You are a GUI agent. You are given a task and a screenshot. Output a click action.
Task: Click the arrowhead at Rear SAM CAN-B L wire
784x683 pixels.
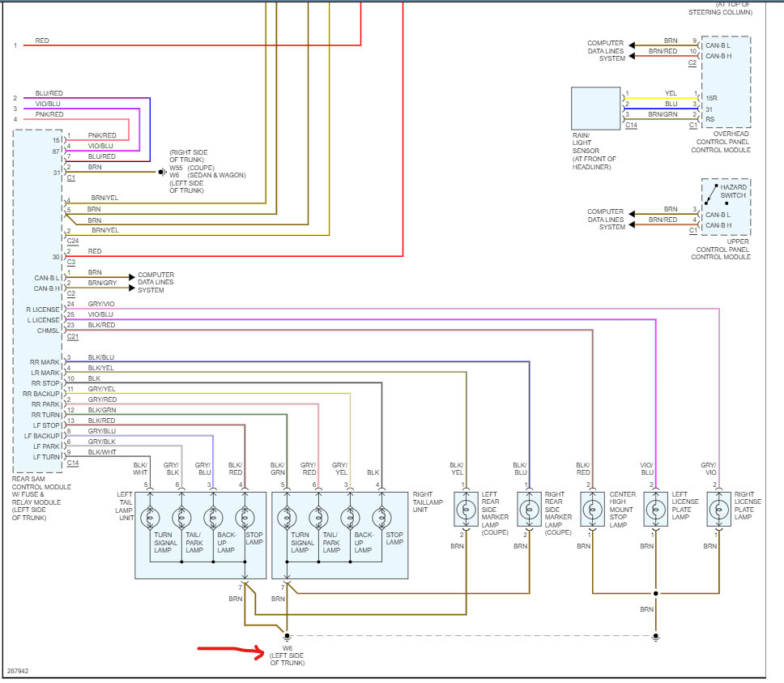(x=132, y=277)
